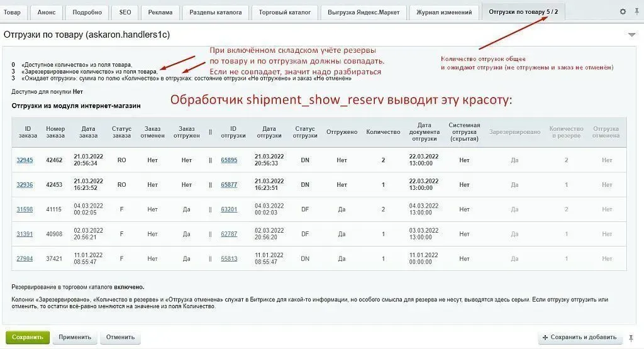Click the Заказ отменен column header

[x=152, y=132]
